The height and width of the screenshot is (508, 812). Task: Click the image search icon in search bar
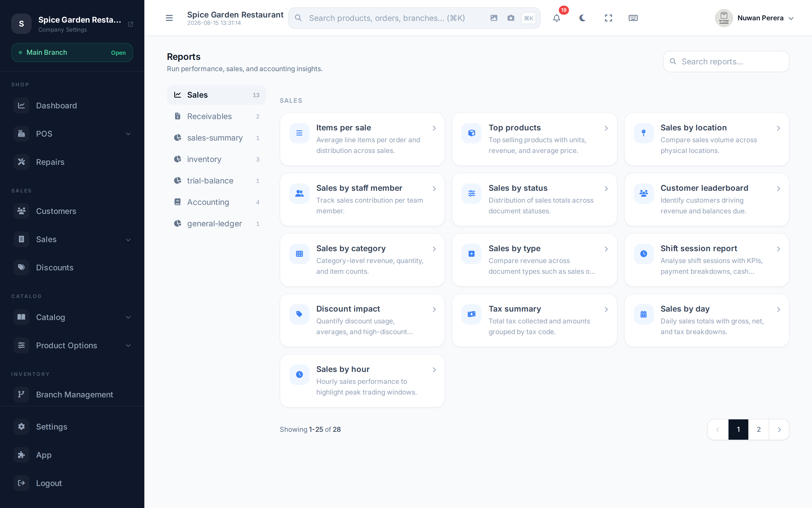pyautogui.click(x=494, y=18)
